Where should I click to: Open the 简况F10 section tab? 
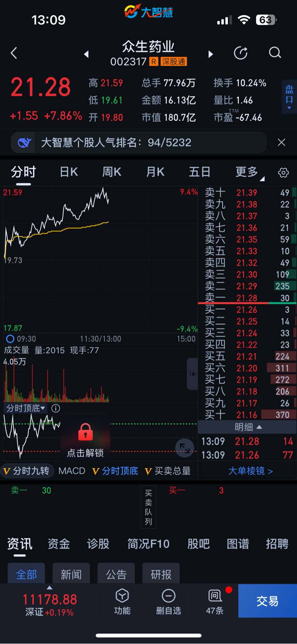(148, 544)
